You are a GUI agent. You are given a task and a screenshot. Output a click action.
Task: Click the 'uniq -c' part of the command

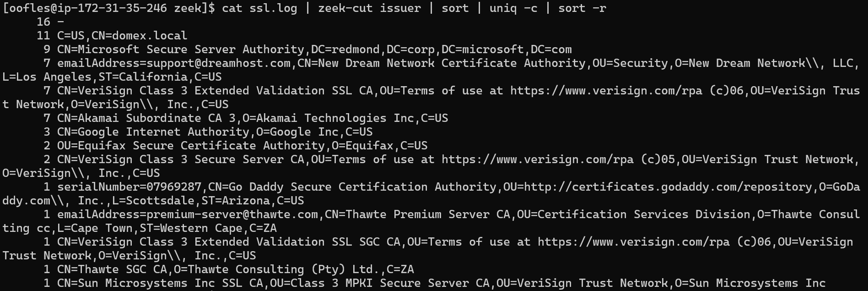(513, 8)
